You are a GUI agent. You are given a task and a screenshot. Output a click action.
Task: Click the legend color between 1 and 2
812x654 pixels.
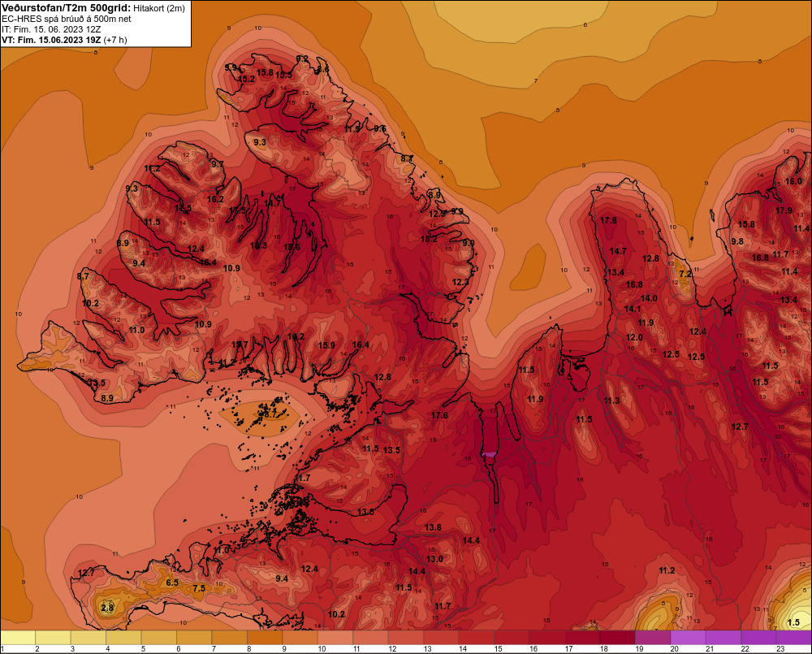(x=18, y=638)
